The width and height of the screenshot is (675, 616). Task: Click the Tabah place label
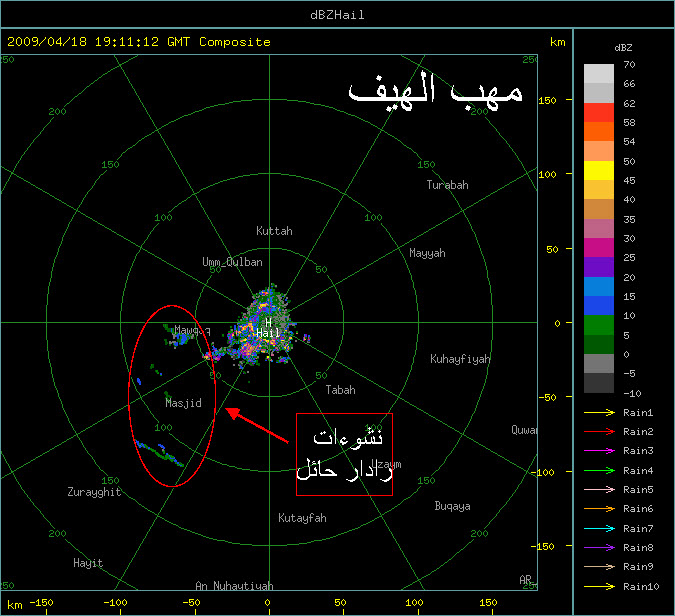341,390
